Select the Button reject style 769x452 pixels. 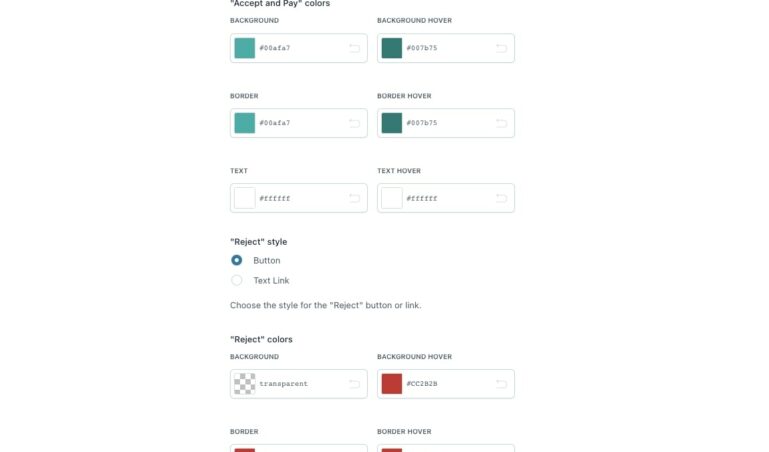237,260
